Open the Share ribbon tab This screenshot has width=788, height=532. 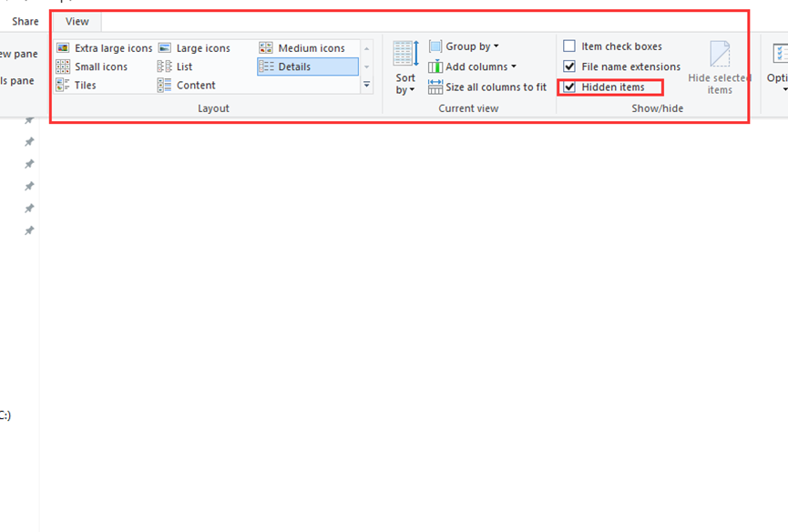click(x=26, y=22)
